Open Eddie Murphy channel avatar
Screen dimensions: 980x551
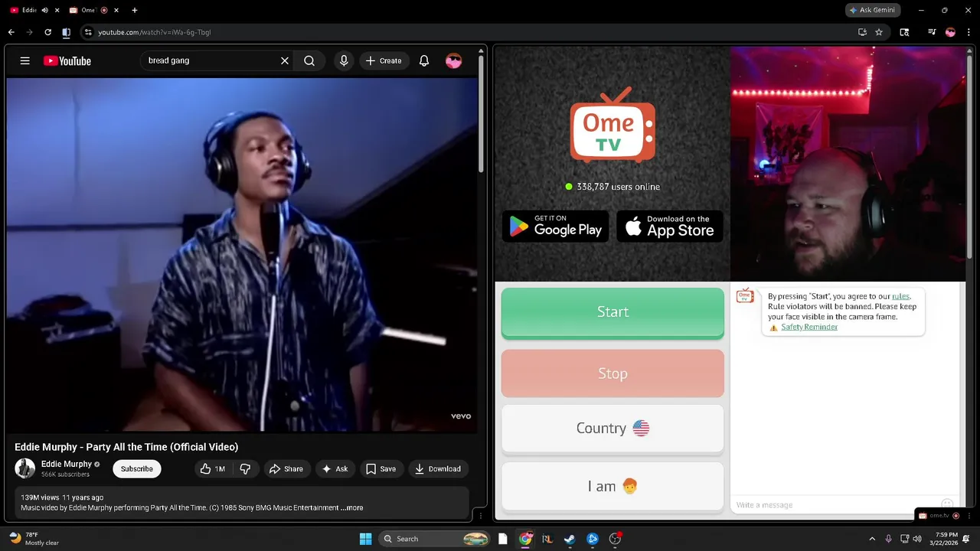click(x=25, y=468)
